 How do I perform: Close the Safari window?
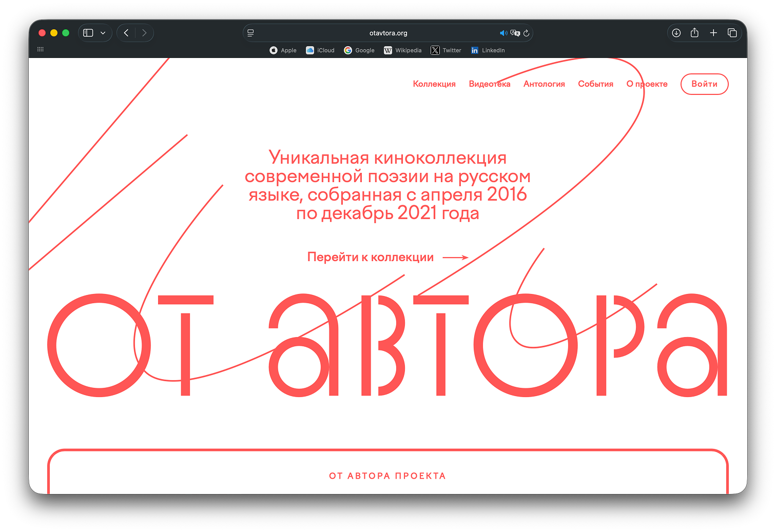tap(42, 33)
